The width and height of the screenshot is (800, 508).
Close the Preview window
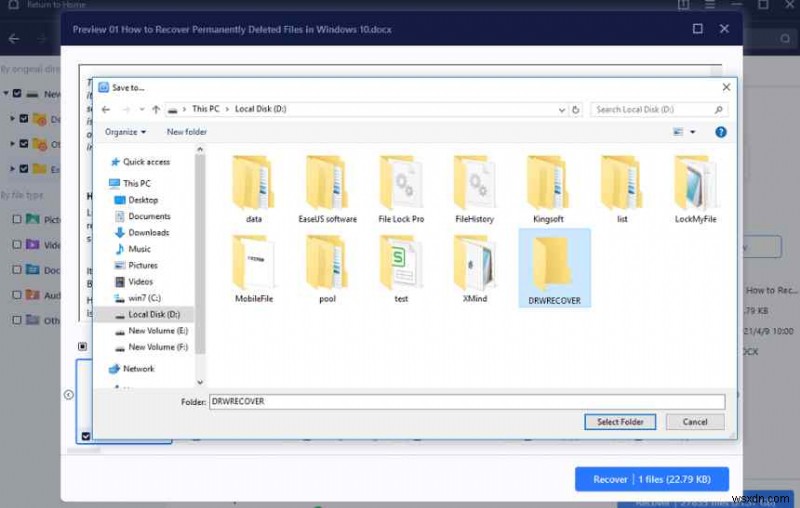[724, 29]
